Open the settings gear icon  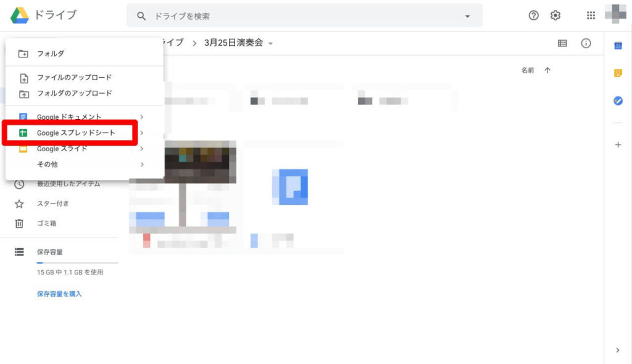click(555, 15)
